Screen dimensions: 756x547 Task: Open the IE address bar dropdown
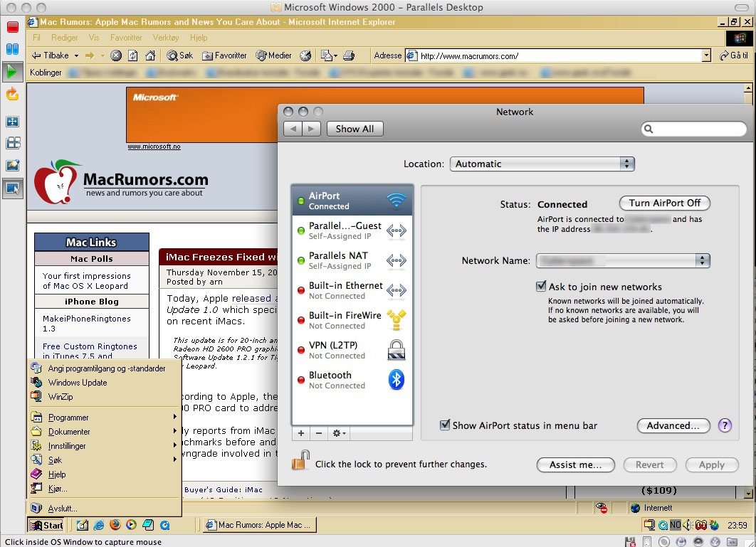click(x=706, y=55)
